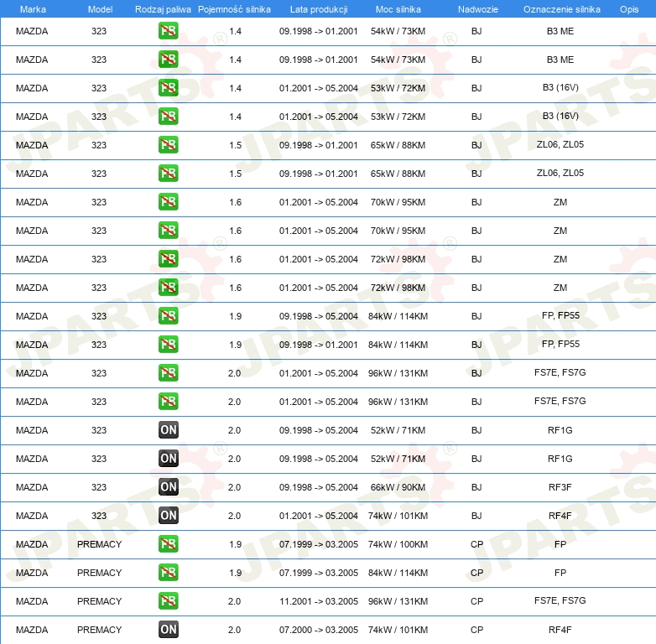656x644 pixels.
Task: Select the 09.1998 -> 01.2001 cell in the 84kW / 114KM row
Action: click(319, 345)
